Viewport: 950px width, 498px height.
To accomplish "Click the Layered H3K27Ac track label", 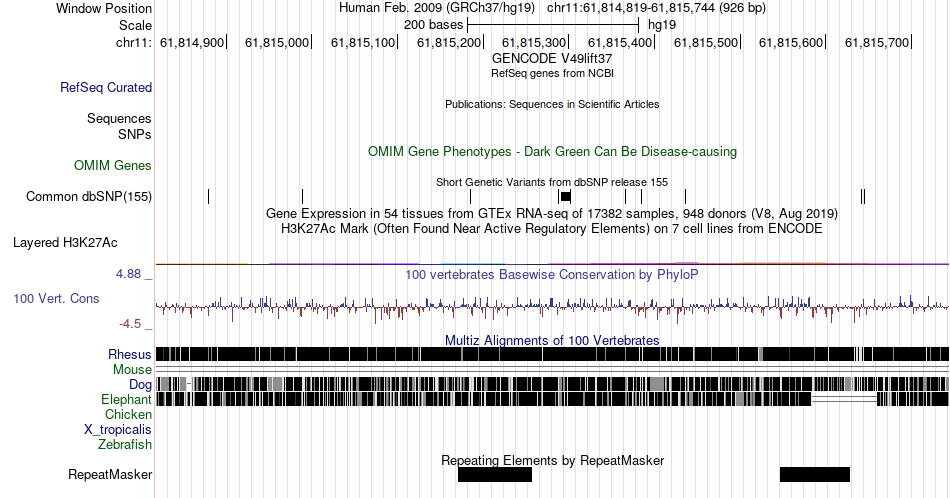I will tap(65, 243).
